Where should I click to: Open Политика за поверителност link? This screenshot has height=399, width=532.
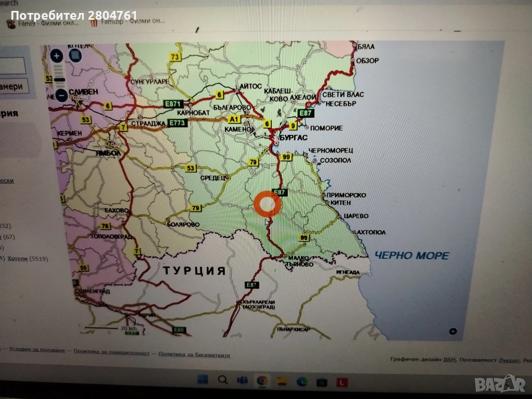(111, 352)
